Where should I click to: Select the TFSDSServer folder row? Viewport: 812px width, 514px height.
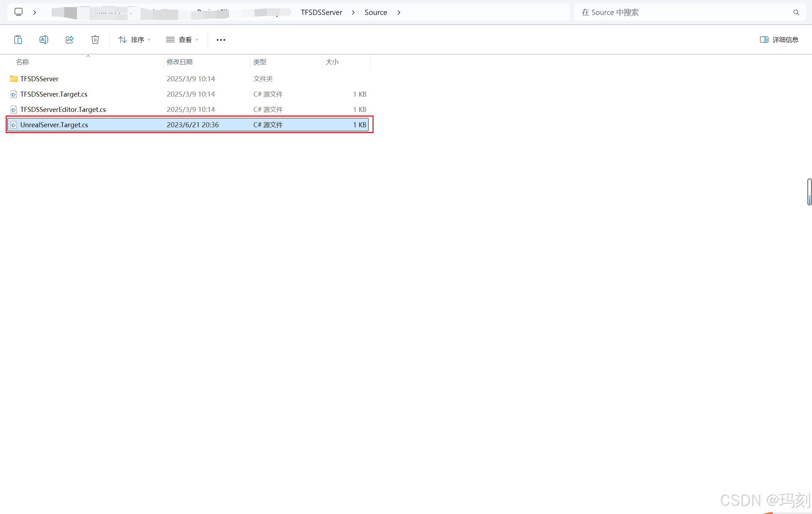(39, 79)
